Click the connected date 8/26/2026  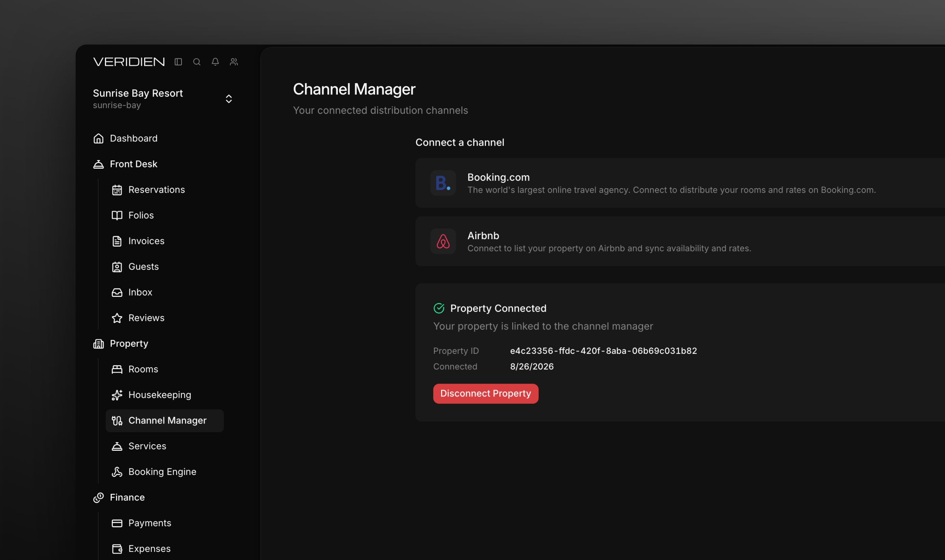click(532, 366)
